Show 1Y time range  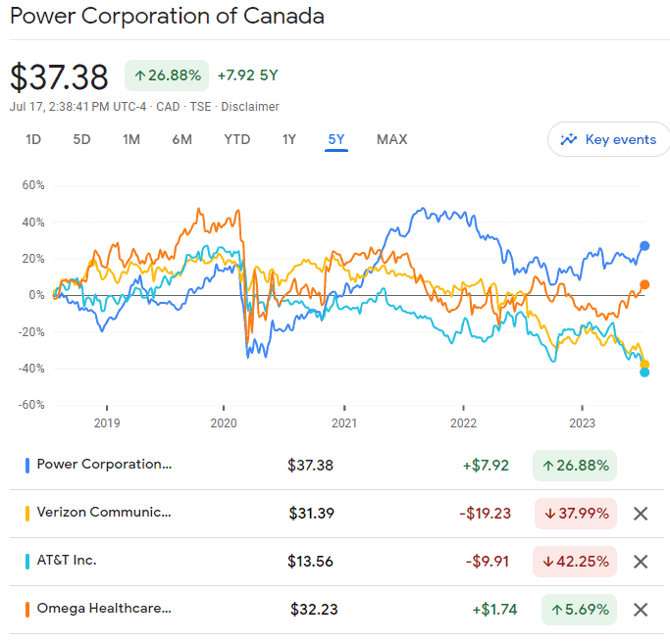click(288, 139)
